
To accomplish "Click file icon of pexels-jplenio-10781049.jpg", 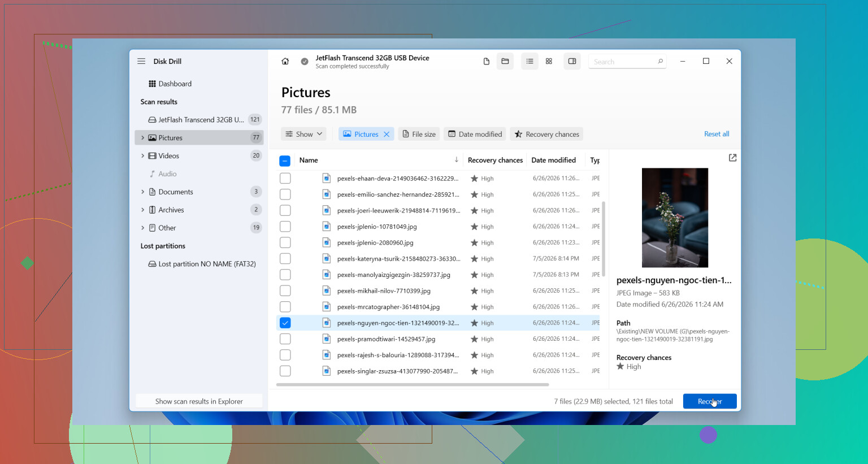I will tap(326, 226).
